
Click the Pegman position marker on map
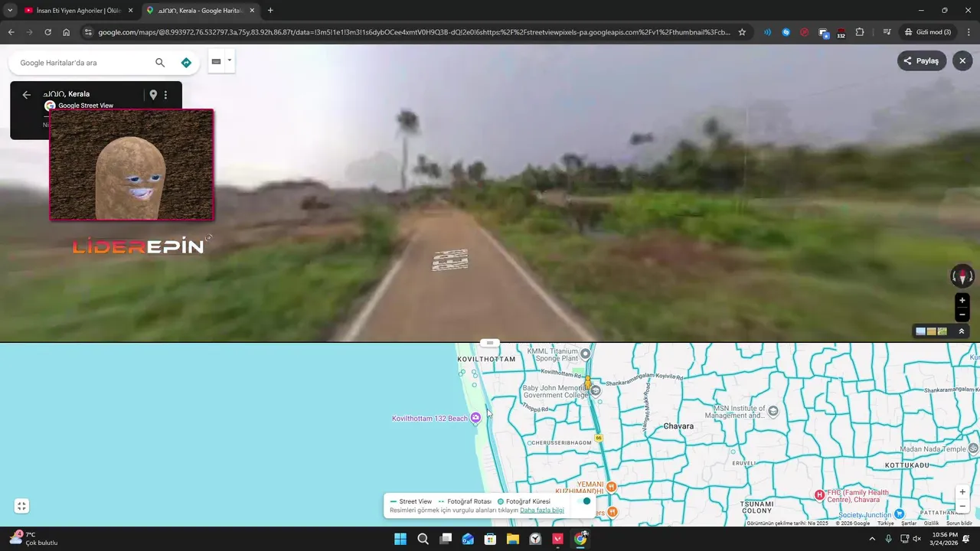(x=588, y=382)
